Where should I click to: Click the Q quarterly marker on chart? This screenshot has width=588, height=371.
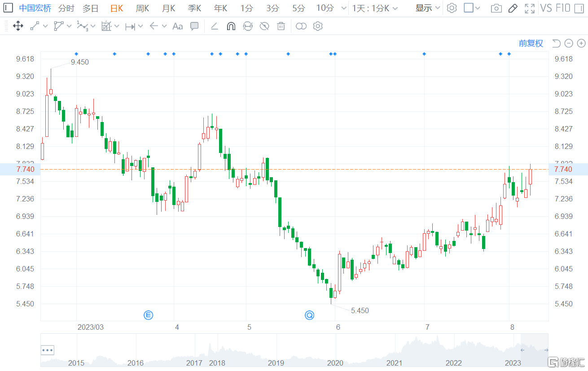(x=309, y=315)
